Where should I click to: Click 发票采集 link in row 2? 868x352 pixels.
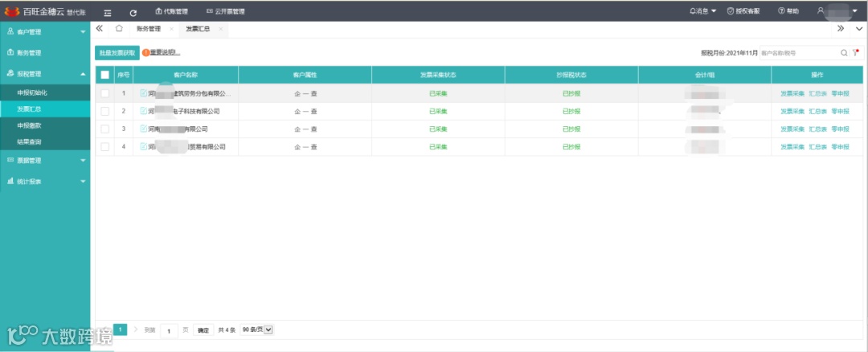792,111
